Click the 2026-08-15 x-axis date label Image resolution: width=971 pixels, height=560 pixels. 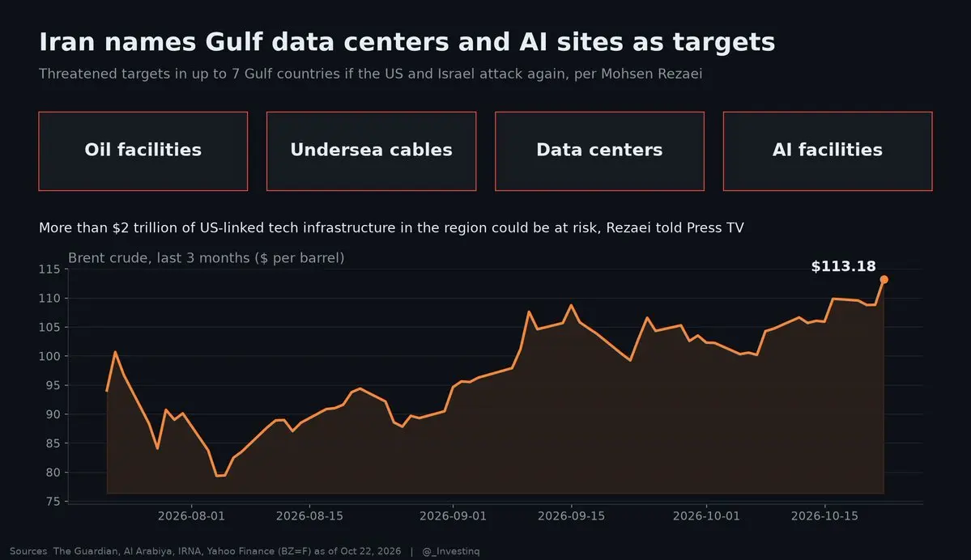coord(309,516)
